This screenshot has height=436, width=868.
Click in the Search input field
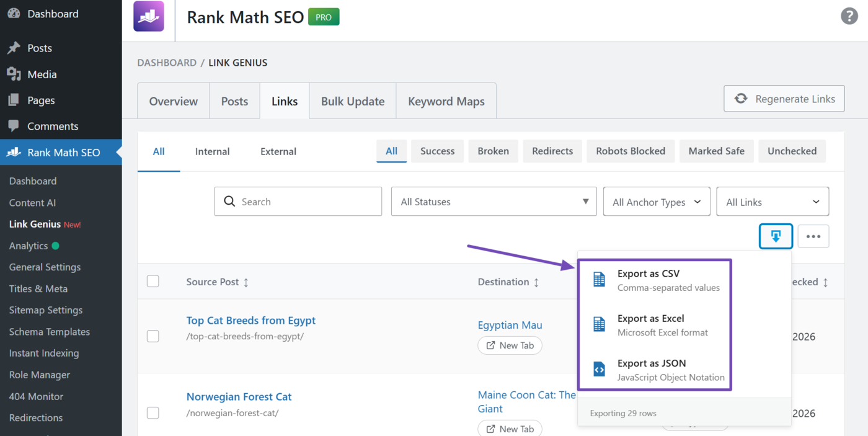298,202
